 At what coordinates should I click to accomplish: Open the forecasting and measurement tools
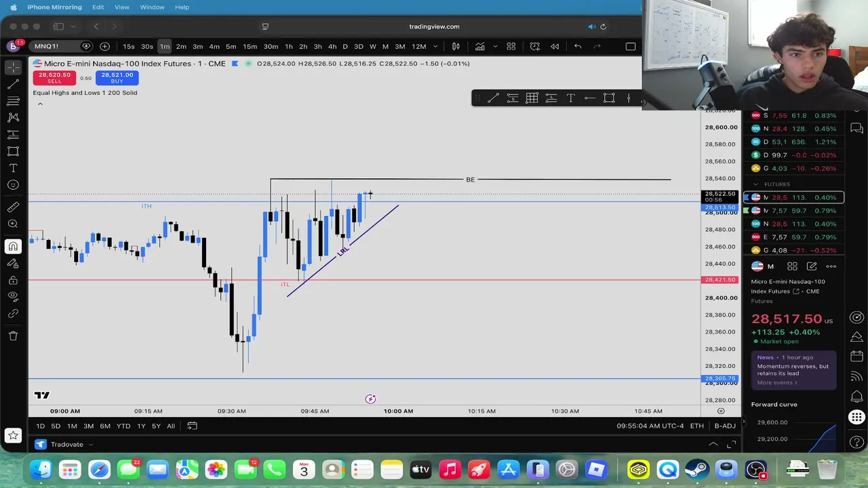click(13, 134)
